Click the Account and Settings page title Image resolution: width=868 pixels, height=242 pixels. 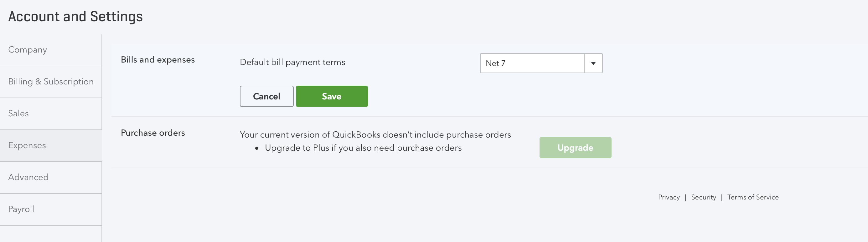click(x=75, y=17)
